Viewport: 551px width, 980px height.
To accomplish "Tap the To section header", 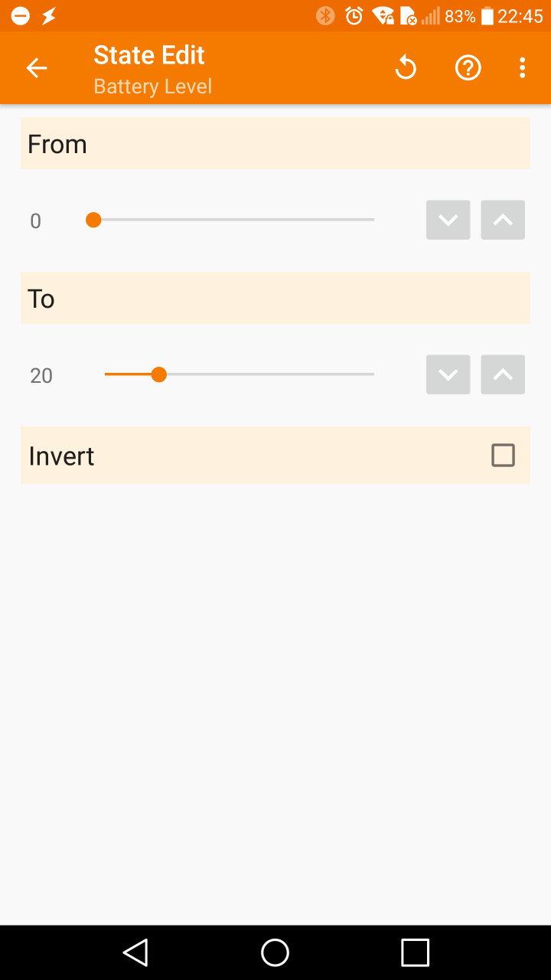I will click(x=275, y=298).
